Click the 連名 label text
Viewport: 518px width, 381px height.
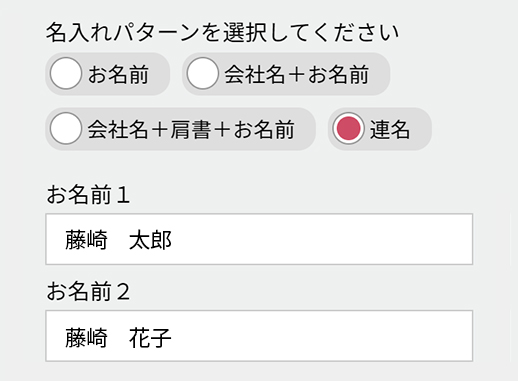click(x=390, y=129)
